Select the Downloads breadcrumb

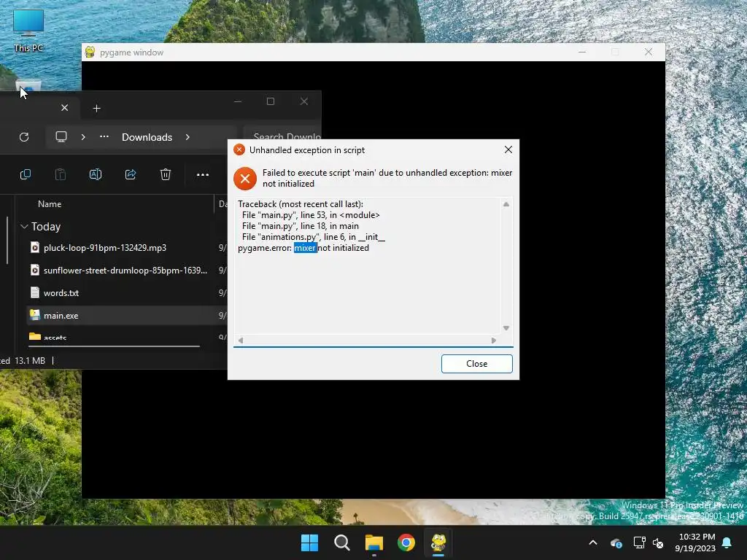click(147, 137)
